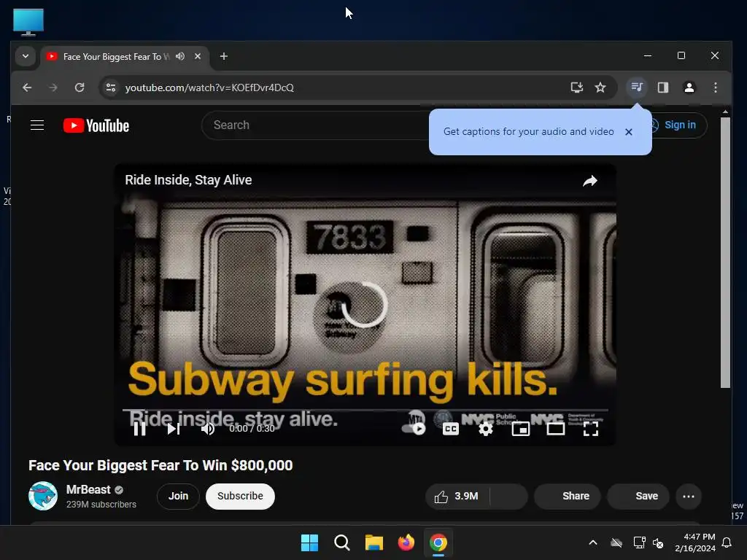Image resolution: width=747 pixels, height=560 pixels.
Task: Open File Explorer from taskbar
Action: click(374, 542)
